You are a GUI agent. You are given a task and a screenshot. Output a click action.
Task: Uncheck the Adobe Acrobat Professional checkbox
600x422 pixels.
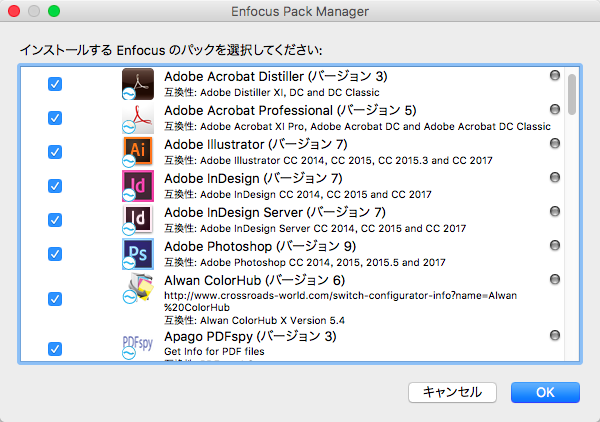click(x=55, y=118)
